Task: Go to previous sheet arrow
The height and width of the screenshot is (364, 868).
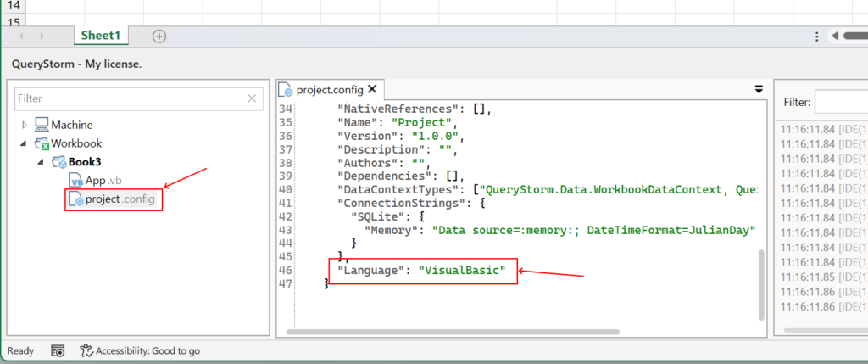Action: [21, 36]
